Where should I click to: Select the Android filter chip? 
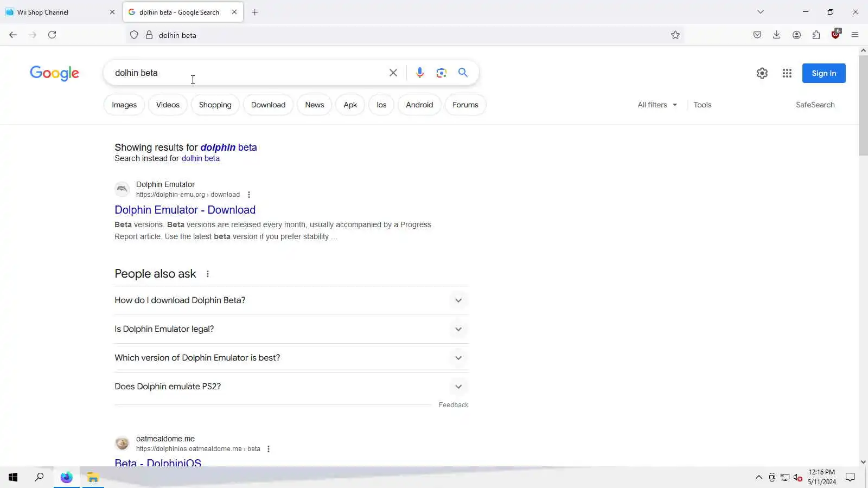pos(419,105)
